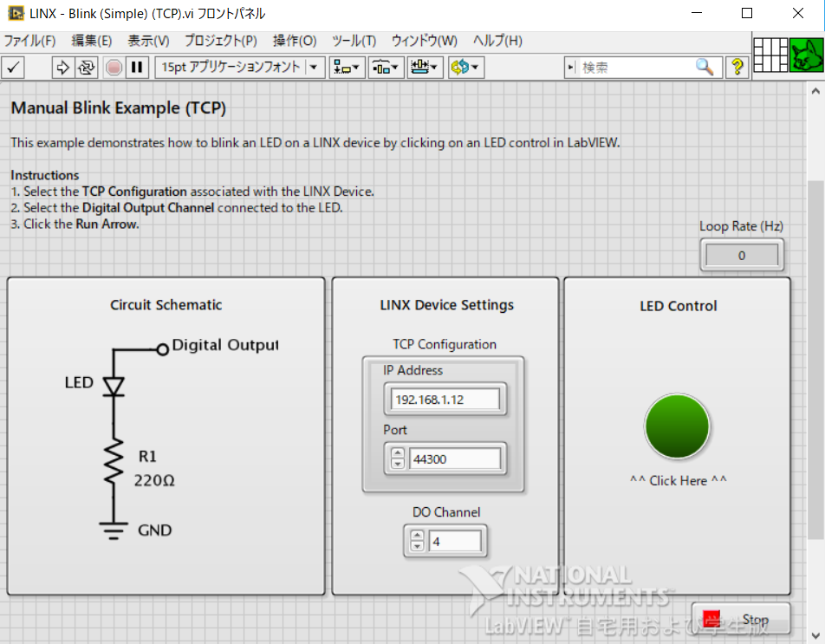The image size is (825, 644).
Task: Click the magnifier search icon
Action: (x=705, y=67)
